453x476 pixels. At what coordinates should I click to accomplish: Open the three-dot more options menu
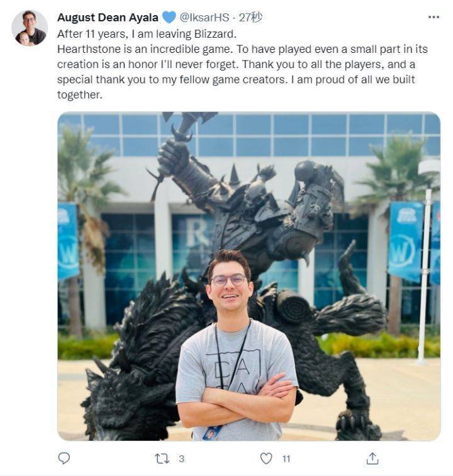coord(433,17)
